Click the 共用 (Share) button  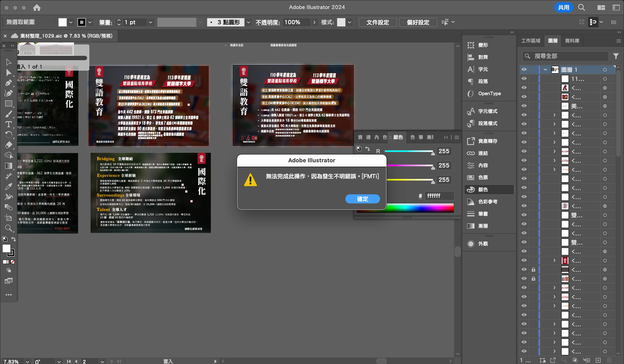pyautogui.click(x=563, y=7)
